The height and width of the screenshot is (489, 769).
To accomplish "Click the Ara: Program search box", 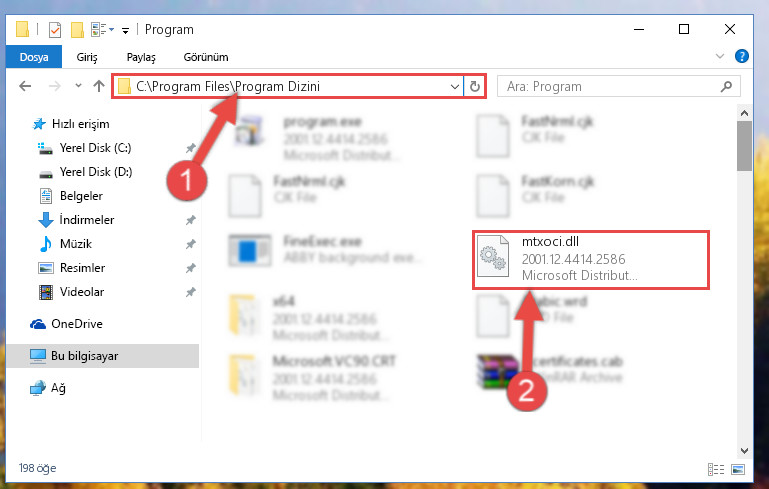I will [x=608, y=87].
